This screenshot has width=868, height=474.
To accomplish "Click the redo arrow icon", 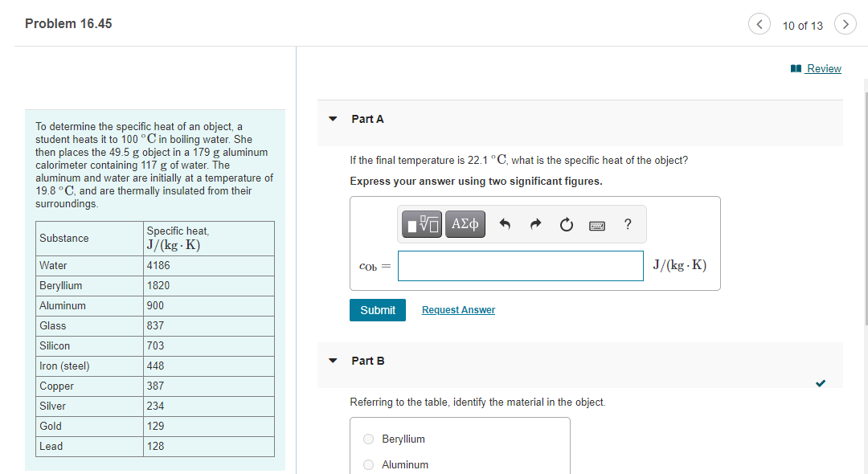I will (535, 224).
